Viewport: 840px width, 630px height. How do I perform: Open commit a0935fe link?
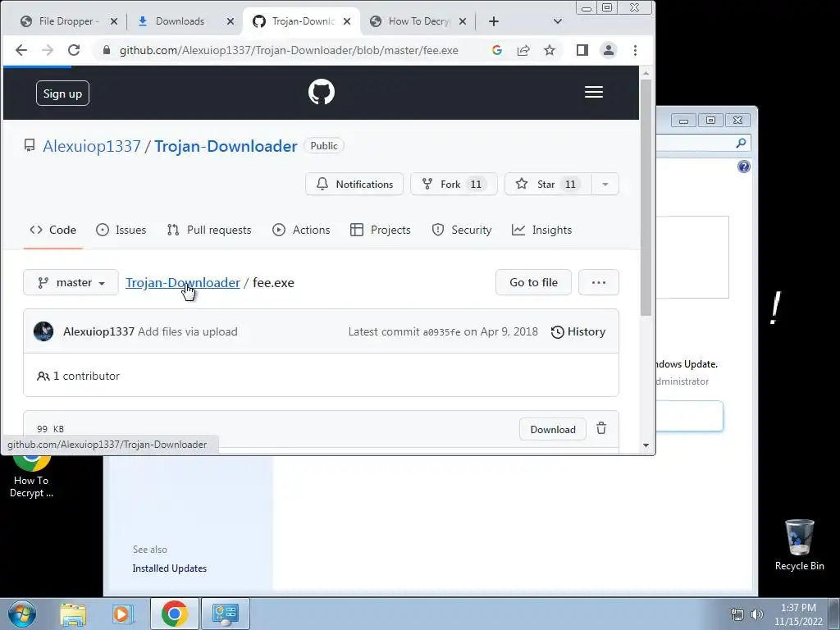pyautogui.click(x=441, y=332)
